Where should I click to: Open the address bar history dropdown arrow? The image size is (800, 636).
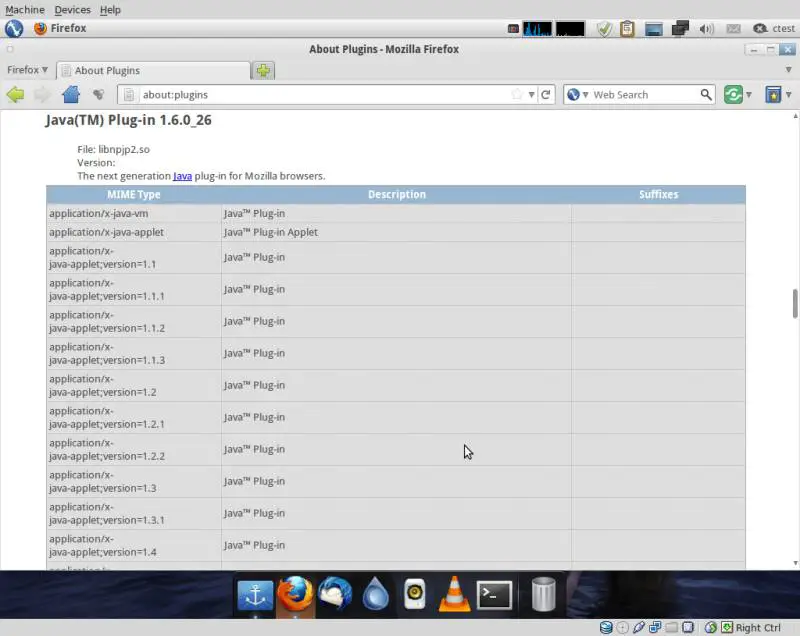[x=531, y=94]
